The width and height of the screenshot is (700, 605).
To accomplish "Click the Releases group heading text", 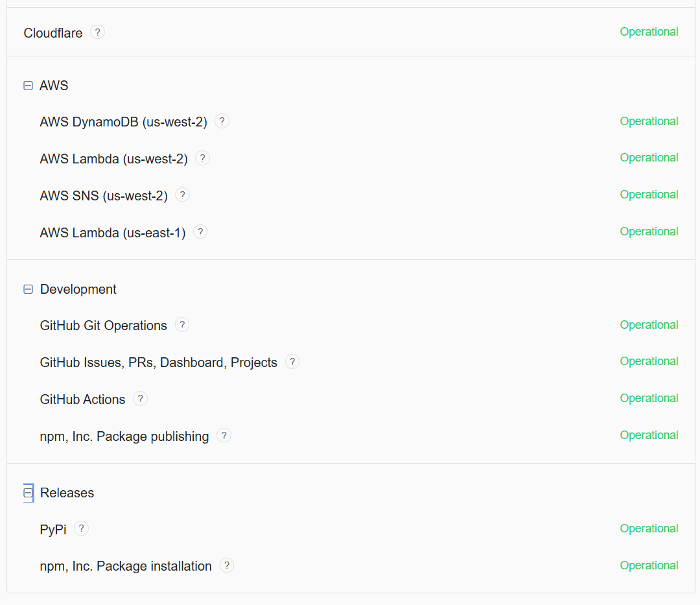I will (x=67, y=493).
